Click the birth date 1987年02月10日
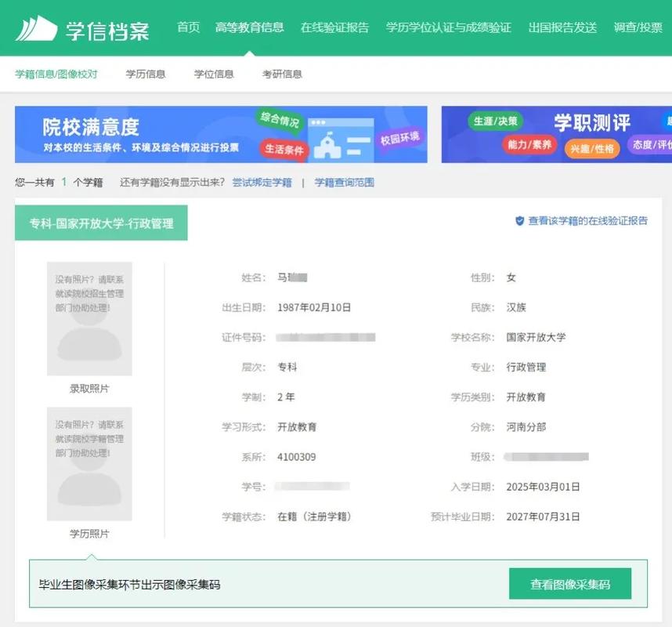672x627 pixels. point(314,307)
